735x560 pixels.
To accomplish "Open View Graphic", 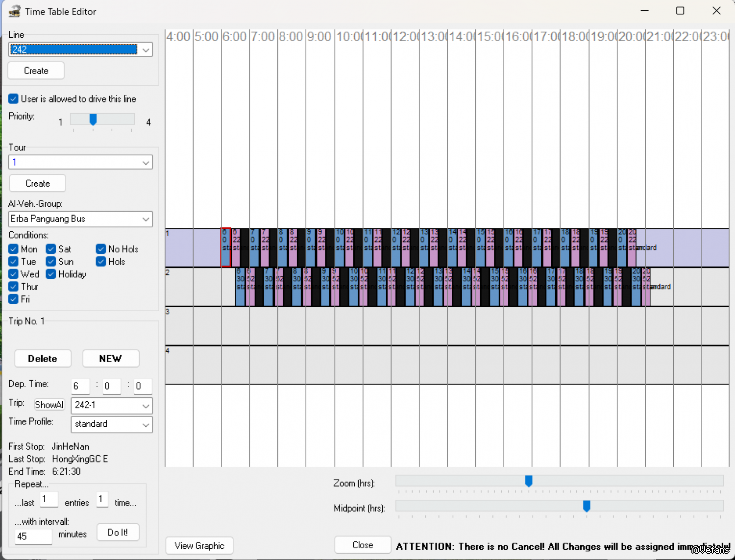I will tap(199, 546).
